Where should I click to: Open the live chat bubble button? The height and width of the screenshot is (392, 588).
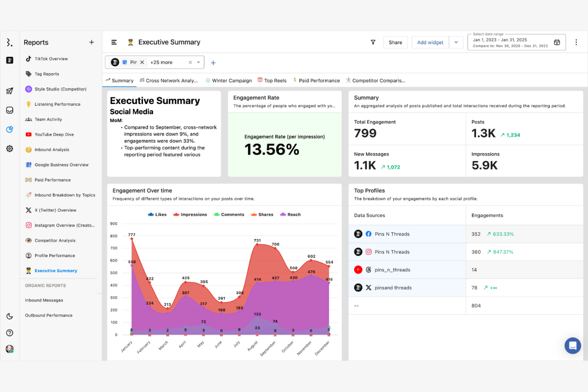[x=573, y=346]
